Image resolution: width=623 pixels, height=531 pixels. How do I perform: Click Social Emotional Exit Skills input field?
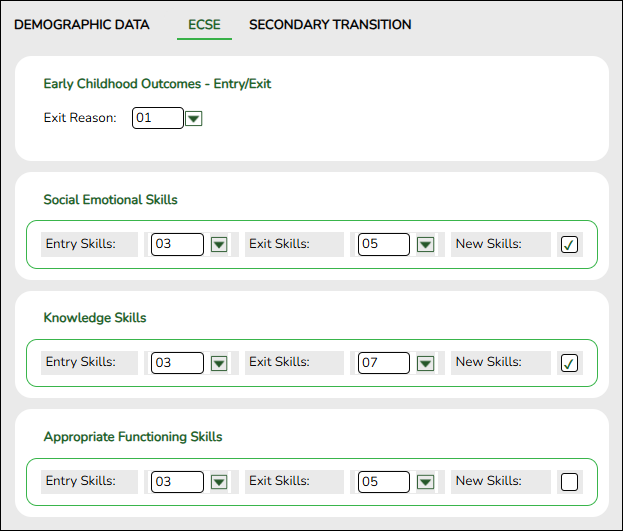pos(383,245)
